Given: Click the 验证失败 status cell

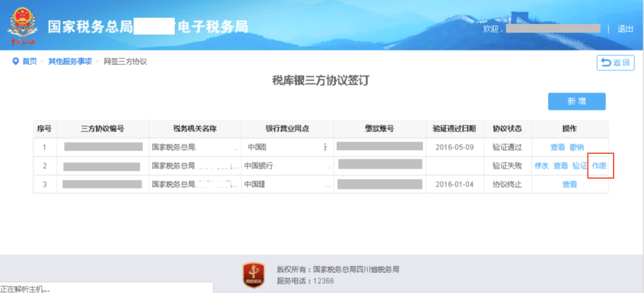Looking at the screenshot, I should (507, 166).
